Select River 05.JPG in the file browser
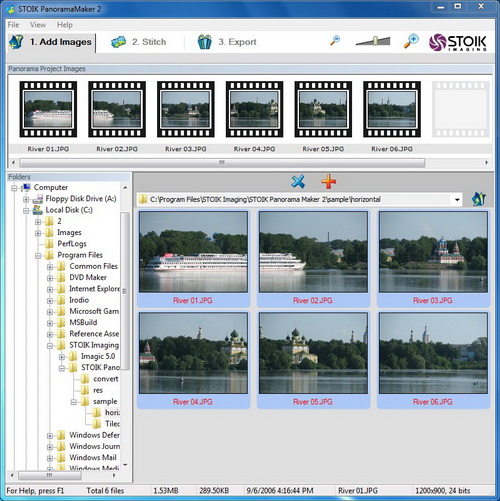This screenshot has height=501, width=500. click(313, 360)
